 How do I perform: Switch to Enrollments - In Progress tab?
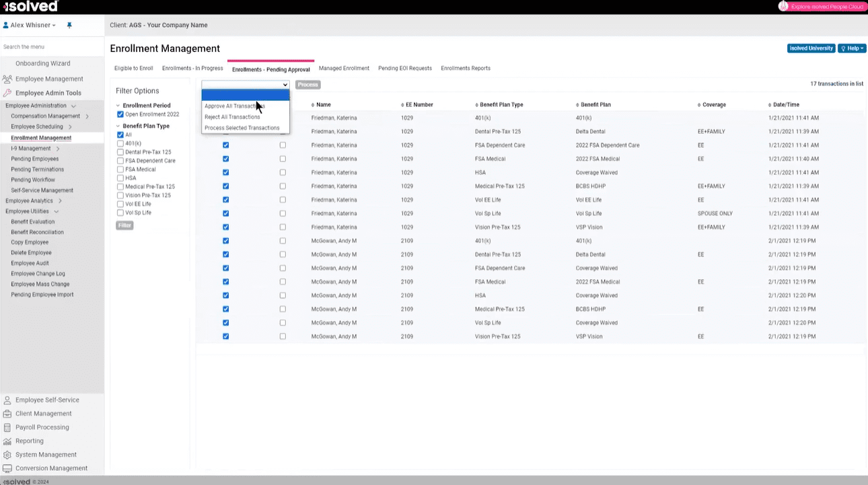192,69
